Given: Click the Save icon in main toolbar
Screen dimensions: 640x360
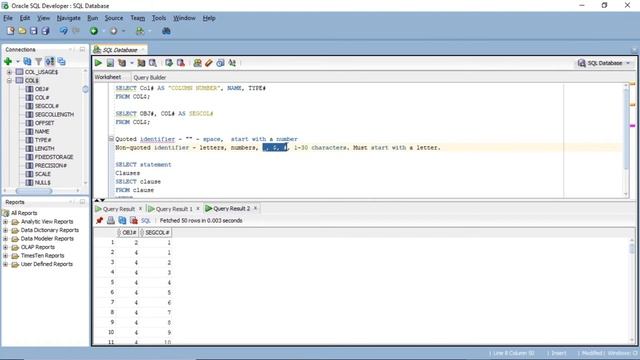Looking at the screenshot, I should click(x=33, y=31).
